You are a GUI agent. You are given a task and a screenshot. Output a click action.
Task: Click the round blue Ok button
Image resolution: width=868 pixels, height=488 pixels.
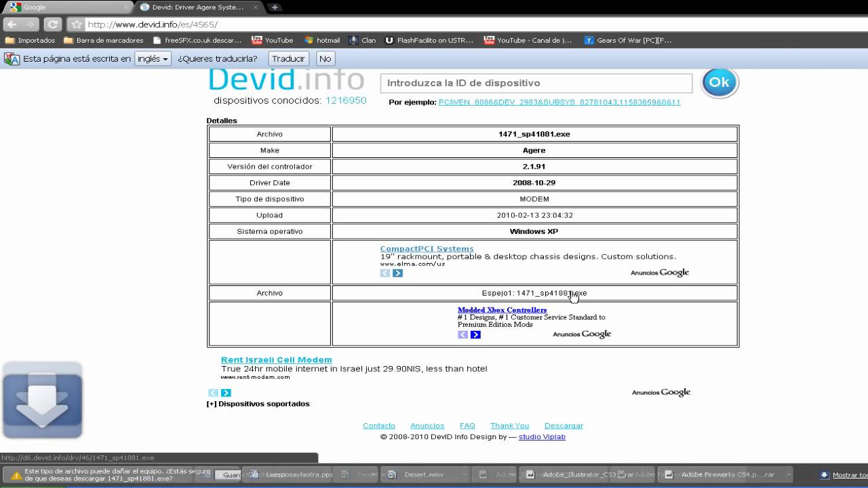(x=719, y=83)
